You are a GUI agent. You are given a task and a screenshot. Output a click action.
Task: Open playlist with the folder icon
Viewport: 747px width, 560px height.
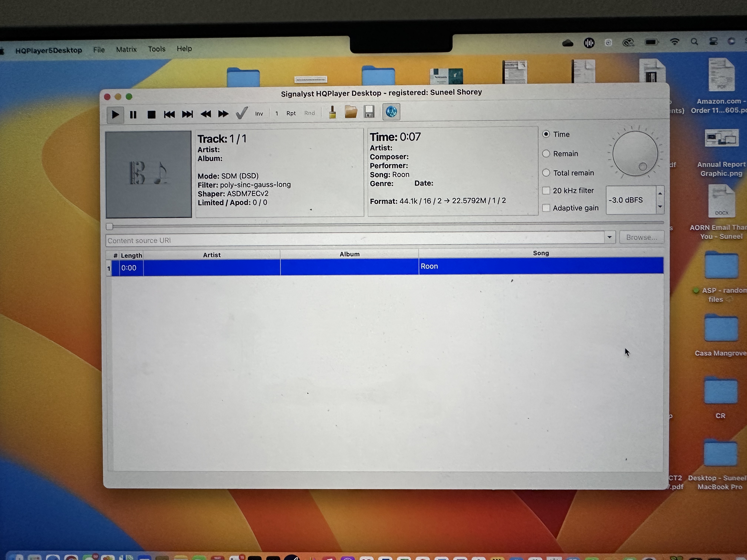[x=351, y=112]
